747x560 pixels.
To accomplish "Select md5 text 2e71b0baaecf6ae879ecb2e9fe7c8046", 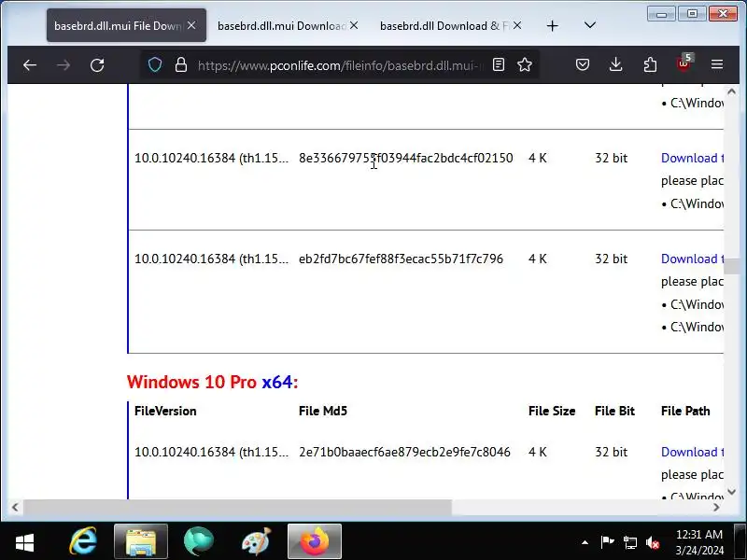I will click(x=404, y=453).
